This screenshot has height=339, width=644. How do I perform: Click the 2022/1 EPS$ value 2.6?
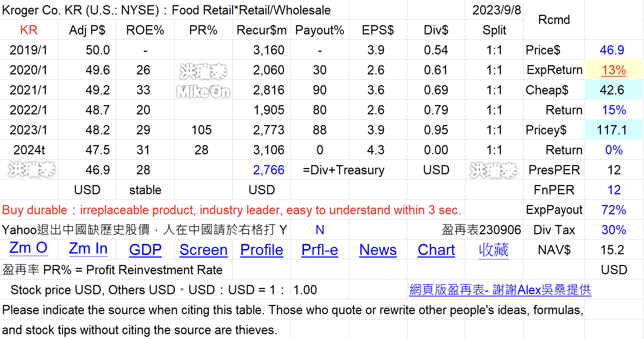point(376,110)
